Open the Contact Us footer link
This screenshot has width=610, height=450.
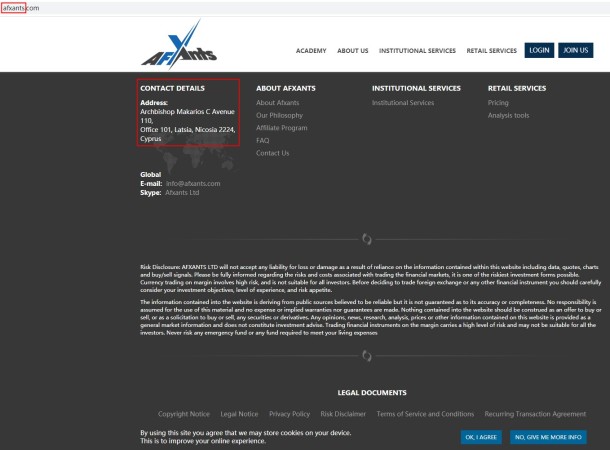(272, 153)
